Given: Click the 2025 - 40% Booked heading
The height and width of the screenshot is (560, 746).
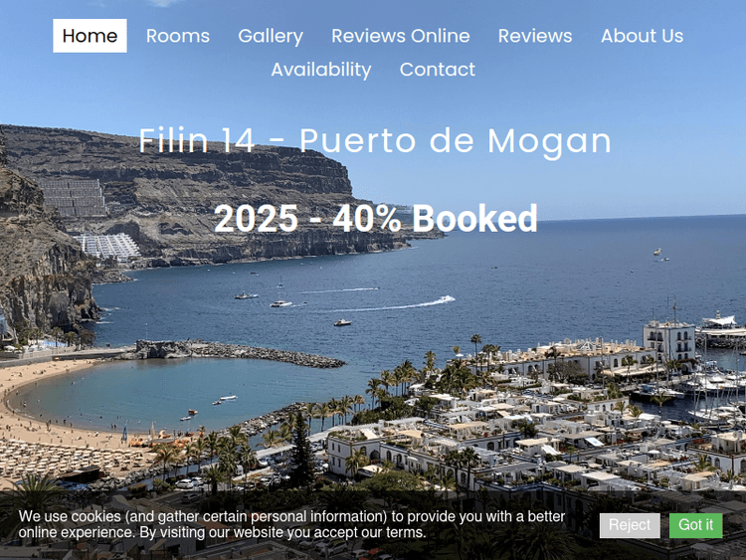Looking at the screenshot, I should [375, 219].
